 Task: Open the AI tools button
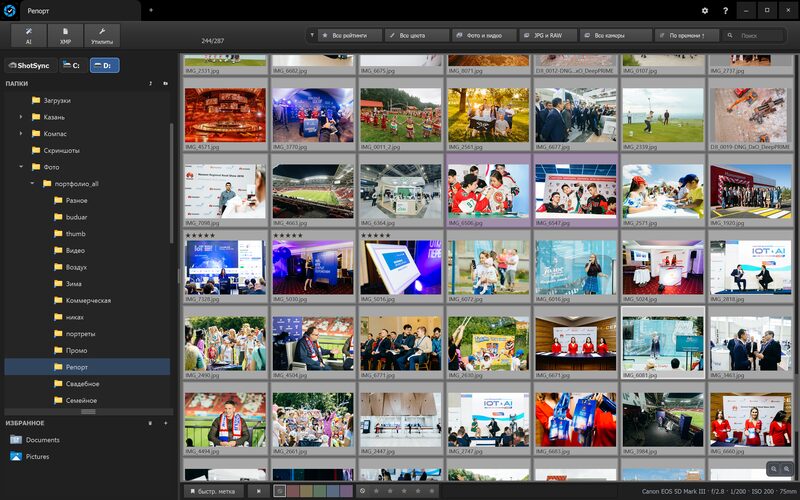click(x=29, y=36)
